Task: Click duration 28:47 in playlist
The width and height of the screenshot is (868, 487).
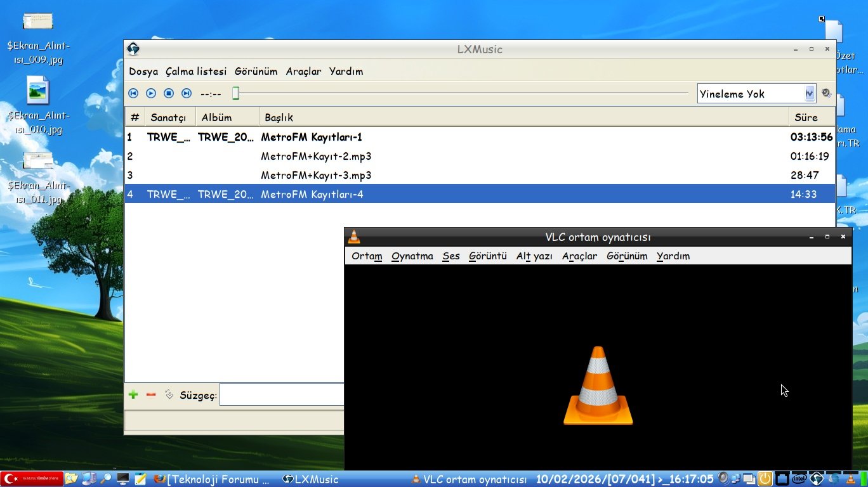Action: point(805,175)
